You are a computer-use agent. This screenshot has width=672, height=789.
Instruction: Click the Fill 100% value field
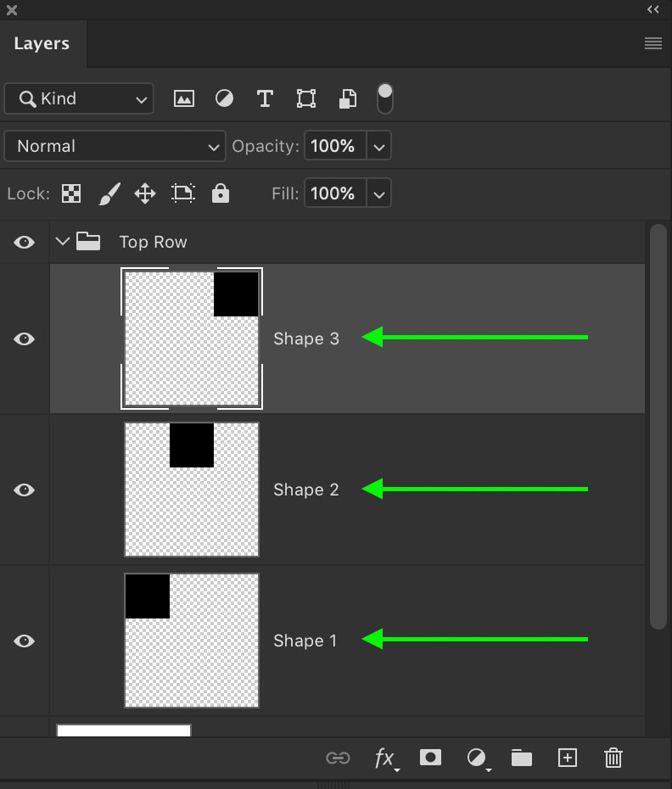coord(335,193)
